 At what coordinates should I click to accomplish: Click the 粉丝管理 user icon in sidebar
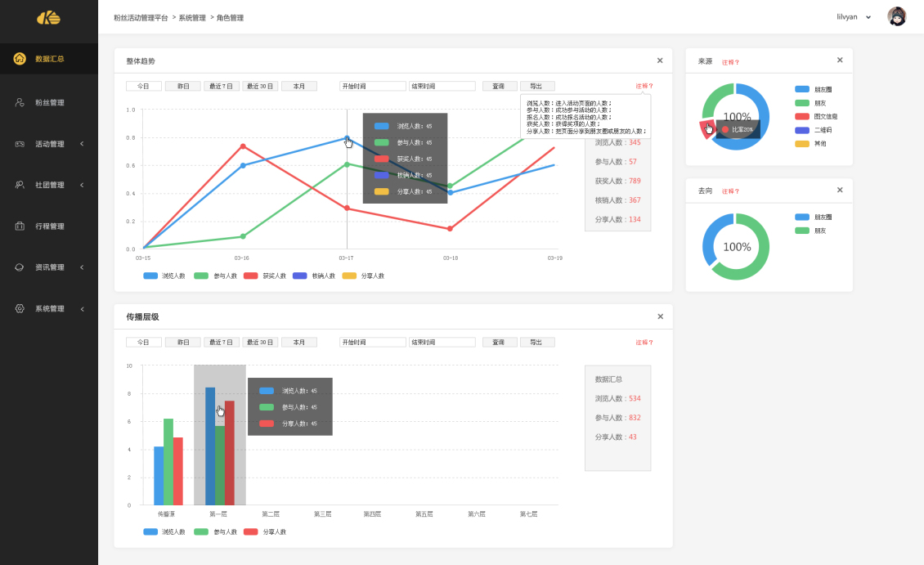click(x=20, y=102)
